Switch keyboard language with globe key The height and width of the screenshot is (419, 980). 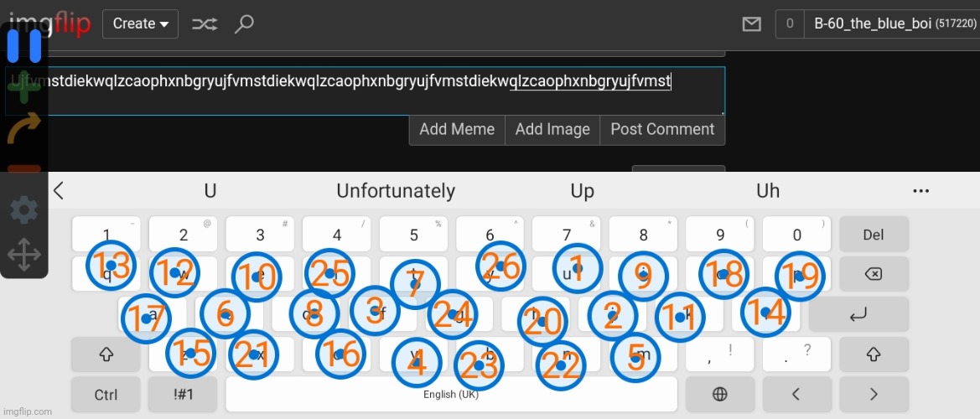(x=719, y=394)
